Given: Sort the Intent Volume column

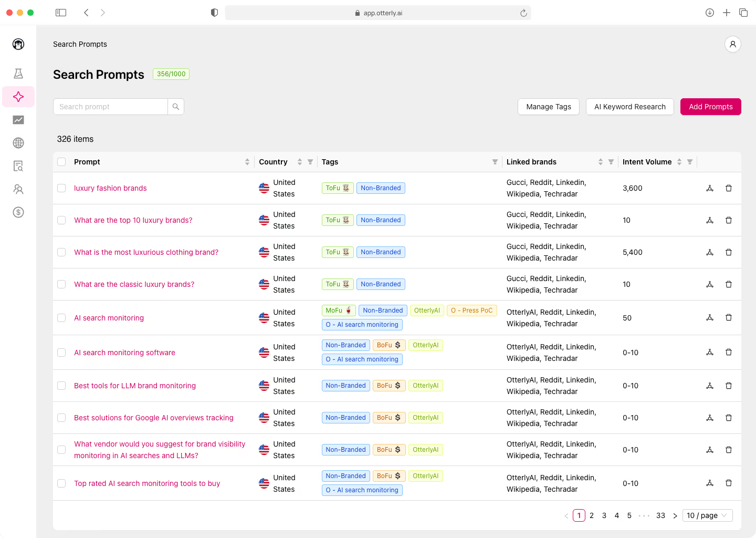Looking at the screenshot, I should [x=680, y=162].
